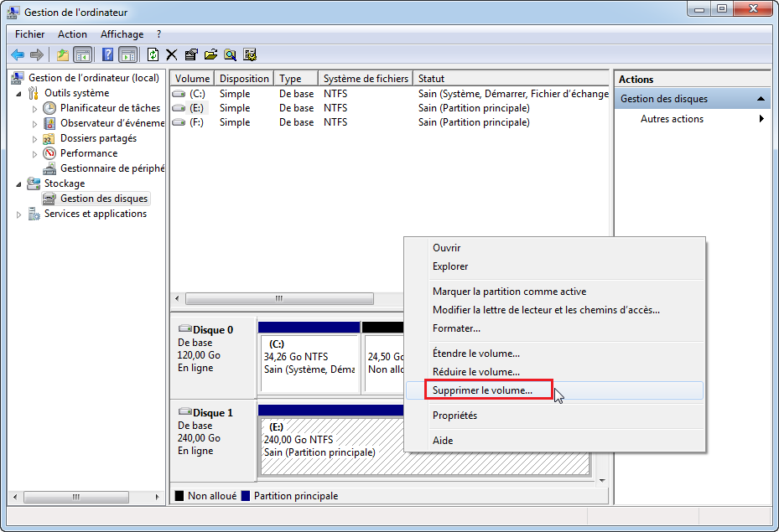Choose Marquer la partition comme active
The height and width of the screenshot is (532, 779).
click(x=555, y=292)
